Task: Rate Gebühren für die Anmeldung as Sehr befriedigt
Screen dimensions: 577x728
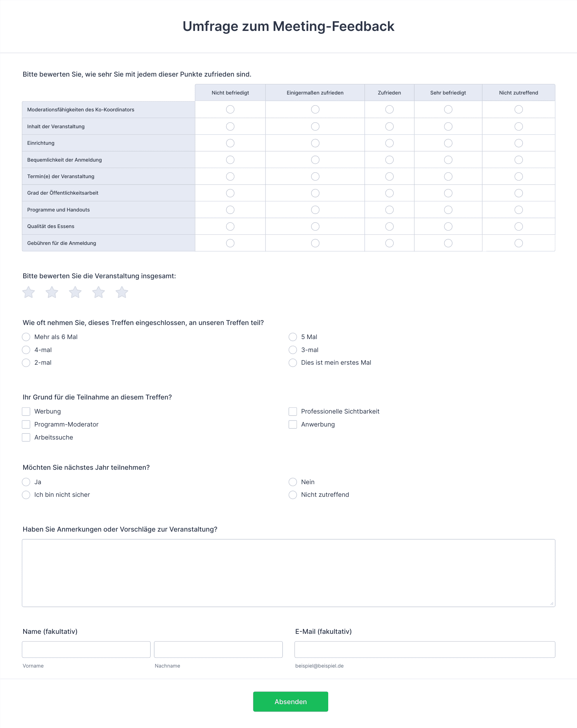Action: click(448, 243)
